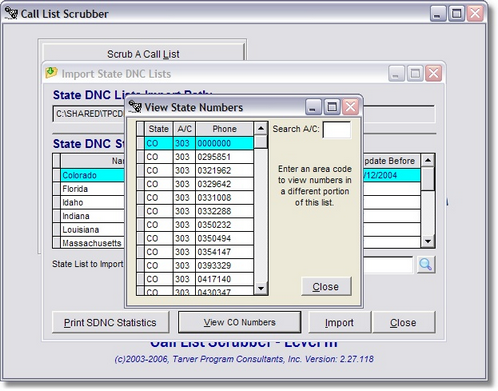
Task: Minimize the main Call List Scrubber window
Action: (x=438, y=14)
